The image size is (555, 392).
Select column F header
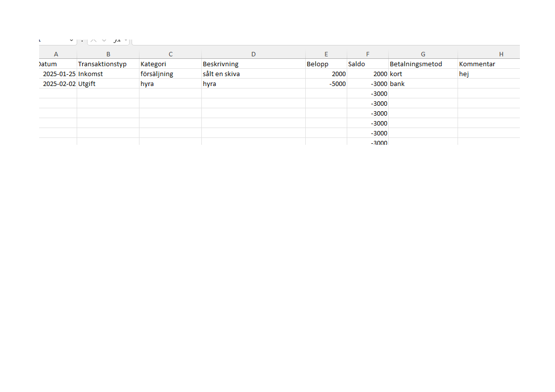click(368, 54)
